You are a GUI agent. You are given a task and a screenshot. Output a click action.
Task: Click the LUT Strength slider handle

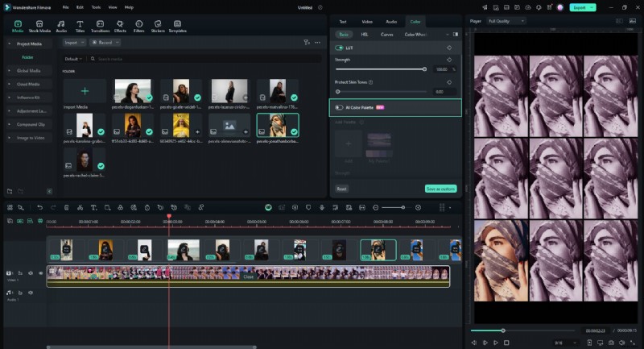point(424,69)
